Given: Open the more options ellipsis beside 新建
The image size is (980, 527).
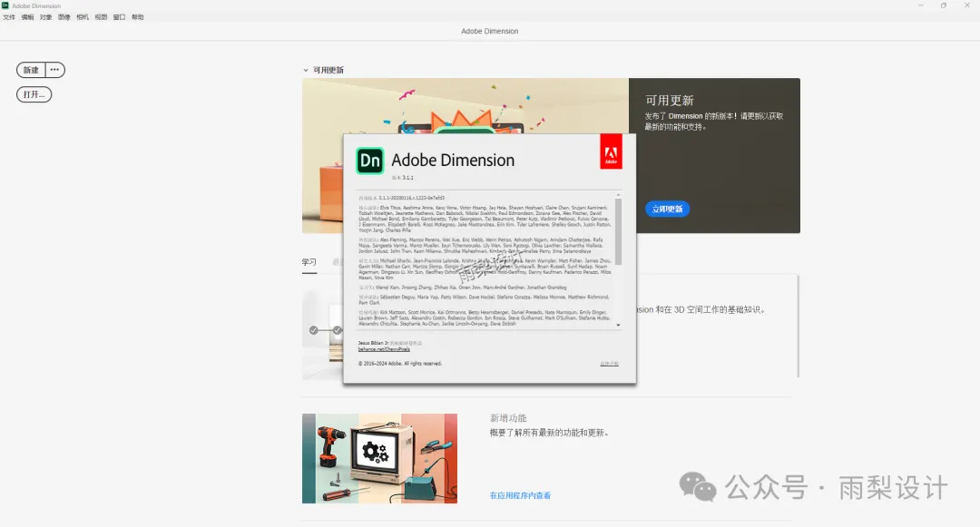Looking at the screenshot, I should click(55, 70).
